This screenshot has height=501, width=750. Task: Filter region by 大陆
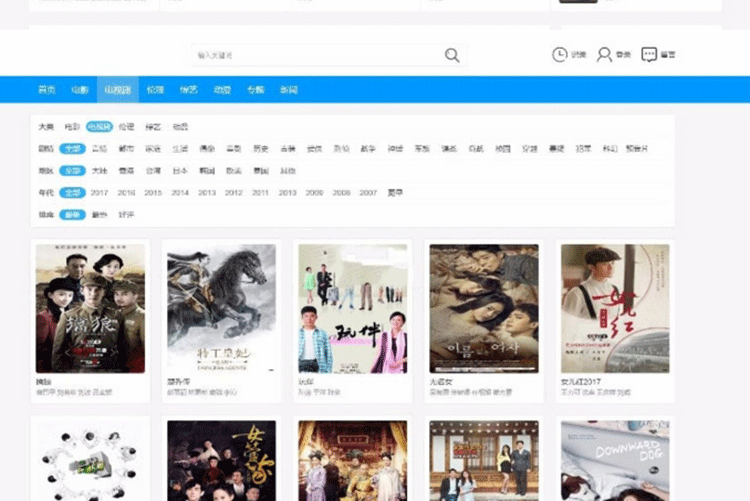(x=99, y=171)
